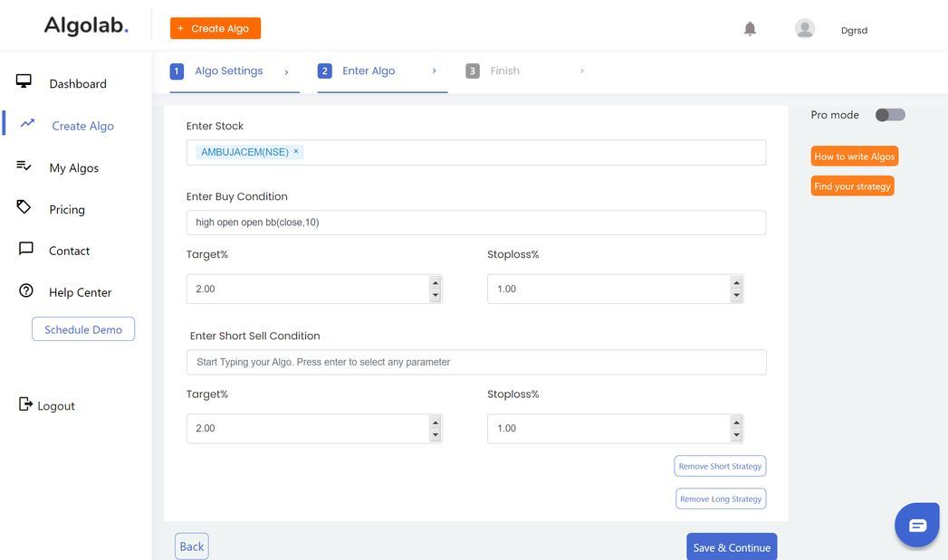
Task: Open the Contact page
Action: 70,251
